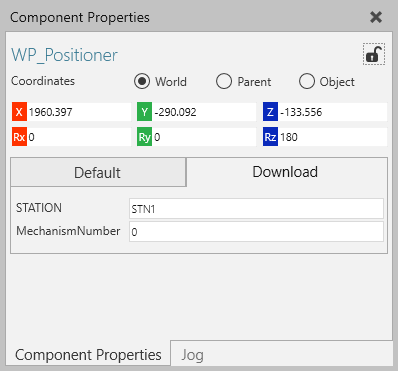Click the STATION field with STN1

coord(256,209)
